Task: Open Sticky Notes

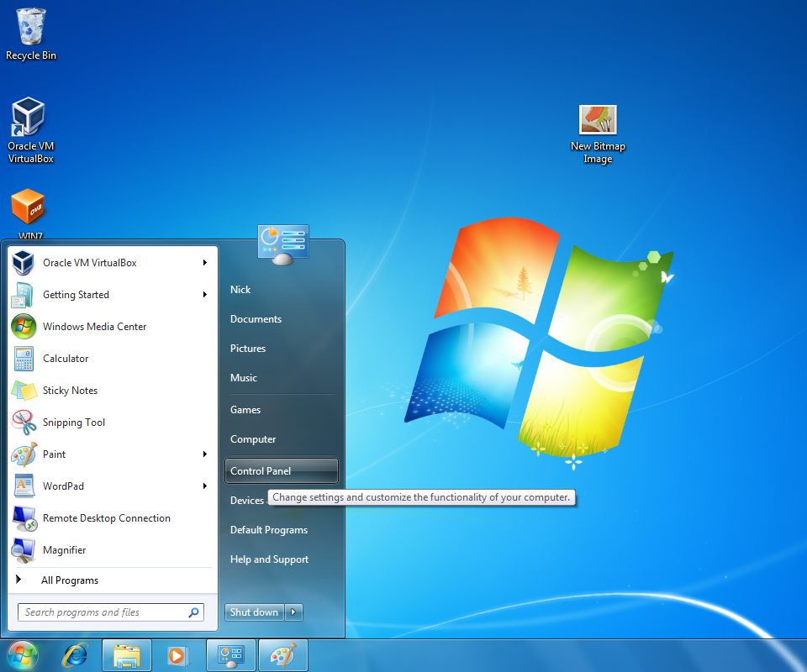Action: click(70, 390)
